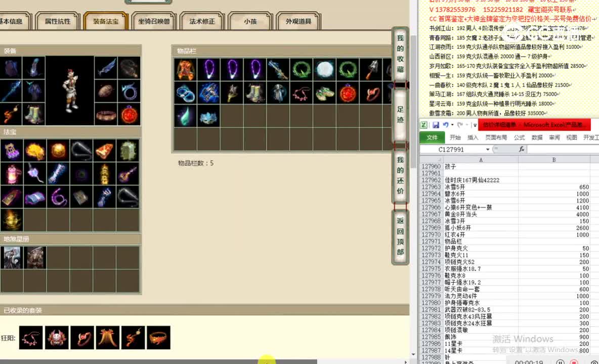Screen dimensions: 599x364
Task: Select the lute-shaped 法宝 icon
Action: [x=128, y=173]
